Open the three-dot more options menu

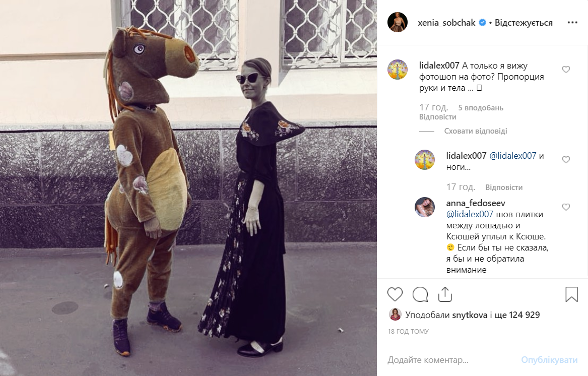tap(572, 23)
